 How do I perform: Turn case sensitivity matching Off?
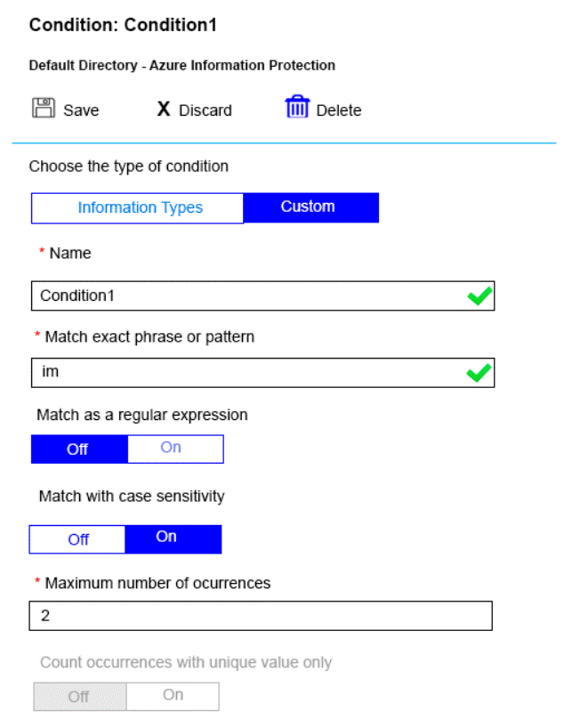tap(78, 539)
